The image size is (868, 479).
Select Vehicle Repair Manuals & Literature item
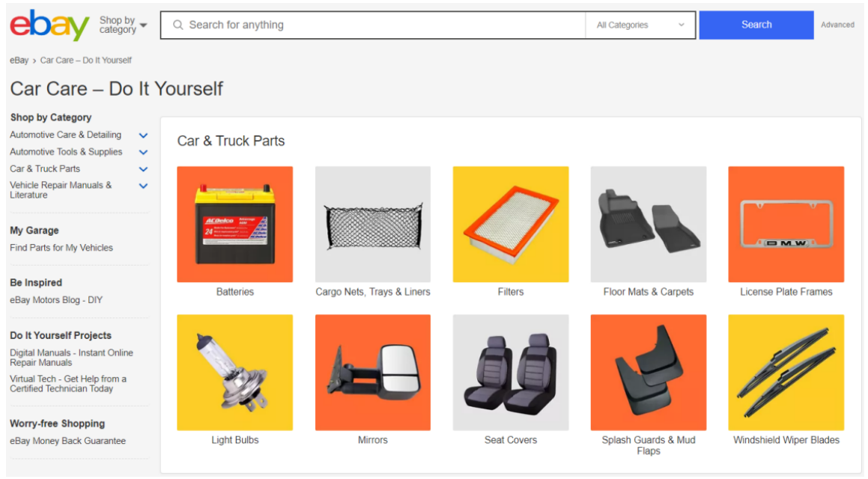[61, 189]
